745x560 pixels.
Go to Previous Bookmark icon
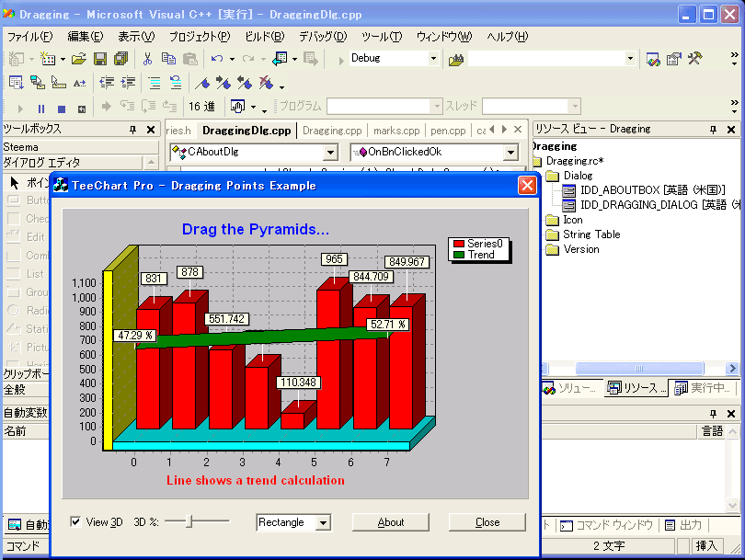(245, 83)
